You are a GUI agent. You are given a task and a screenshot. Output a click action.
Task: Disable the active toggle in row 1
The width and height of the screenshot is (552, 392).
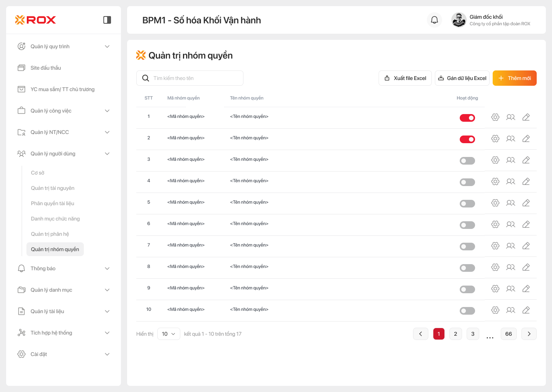pos(467,118)
